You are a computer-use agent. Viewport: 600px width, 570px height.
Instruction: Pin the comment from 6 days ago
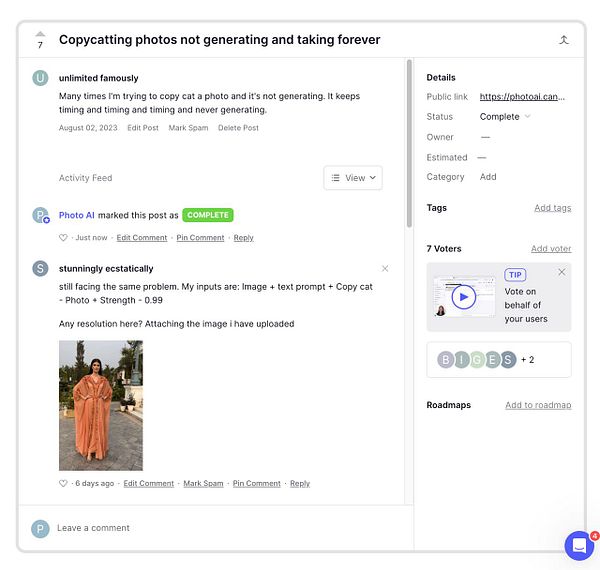click(x=256, y=483)
